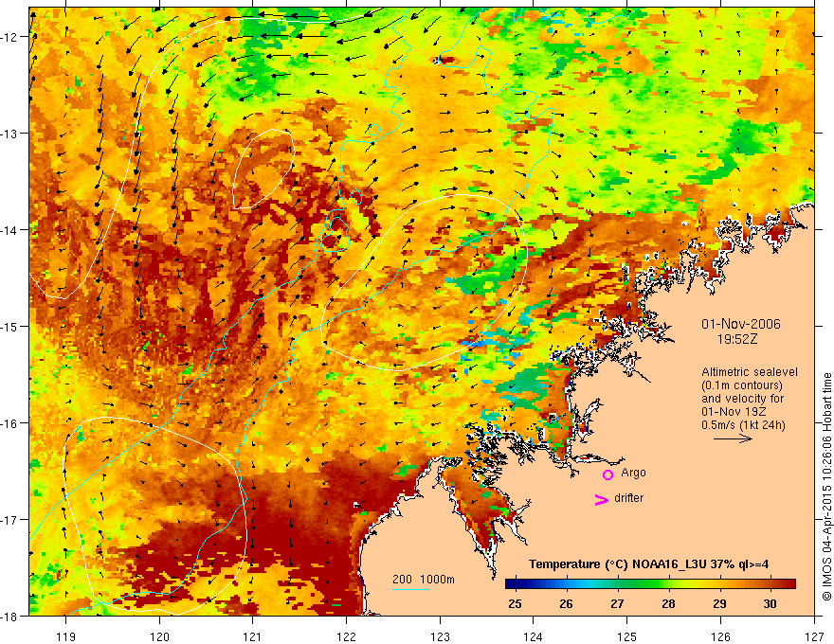Click the 'drifter' legend label
Image resolution: width=834 pixels, height=644 pixels.
(x=628, y=498)
